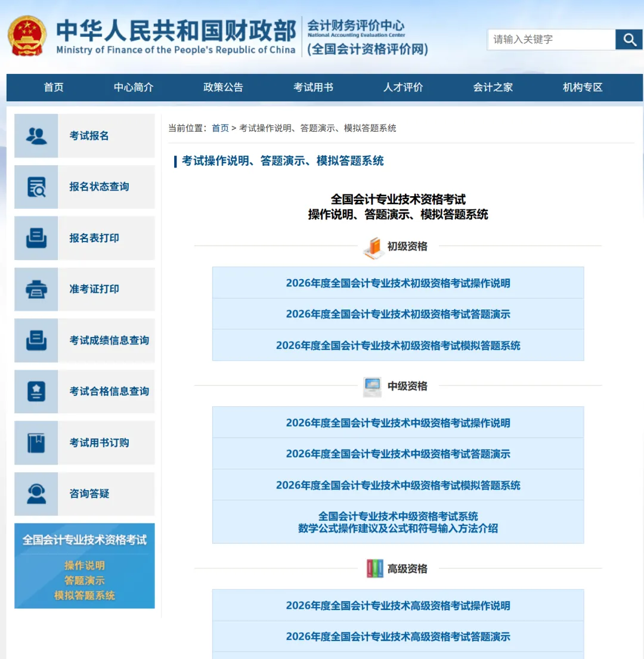
Task: Open 2026中级资格考试操作说明 link
Action: [398, 423]
